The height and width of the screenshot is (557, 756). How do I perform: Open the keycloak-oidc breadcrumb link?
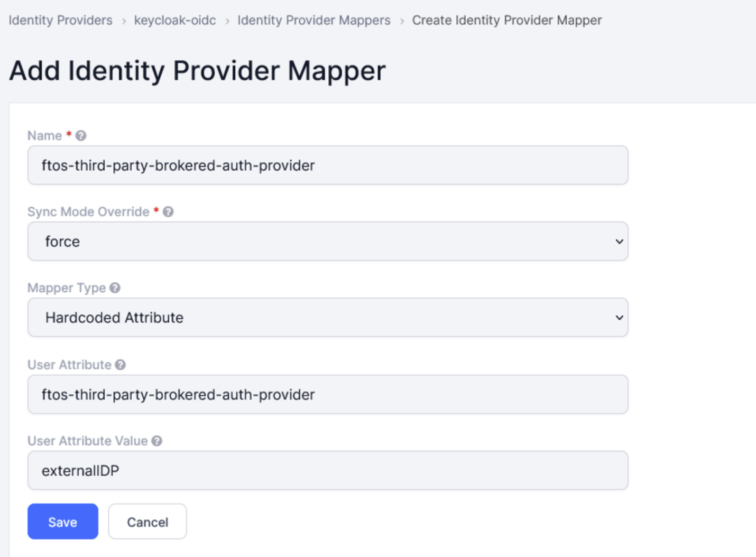(x=175, y=21)
